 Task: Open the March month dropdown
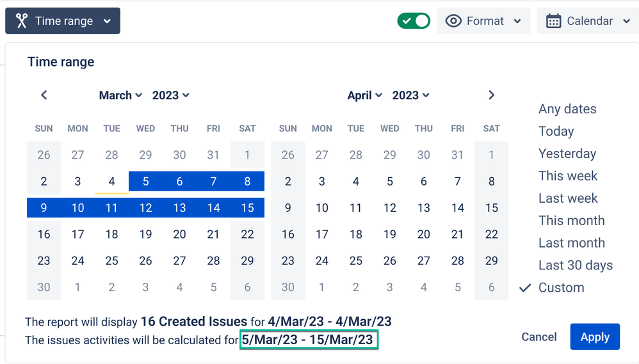pyautogui.click(x=120, y=95)
